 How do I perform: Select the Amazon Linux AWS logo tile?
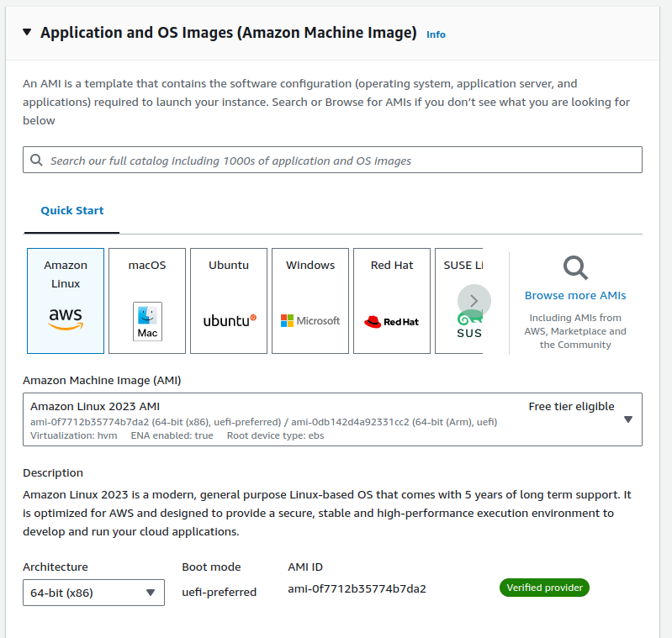pyautogui.click(x=66, y=300)
